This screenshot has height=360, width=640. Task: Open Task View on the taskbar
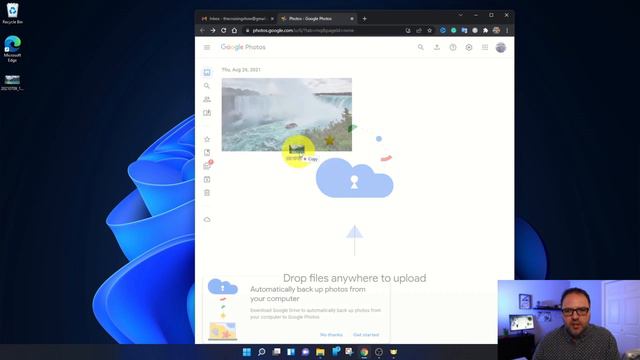(x=276, y=352)
